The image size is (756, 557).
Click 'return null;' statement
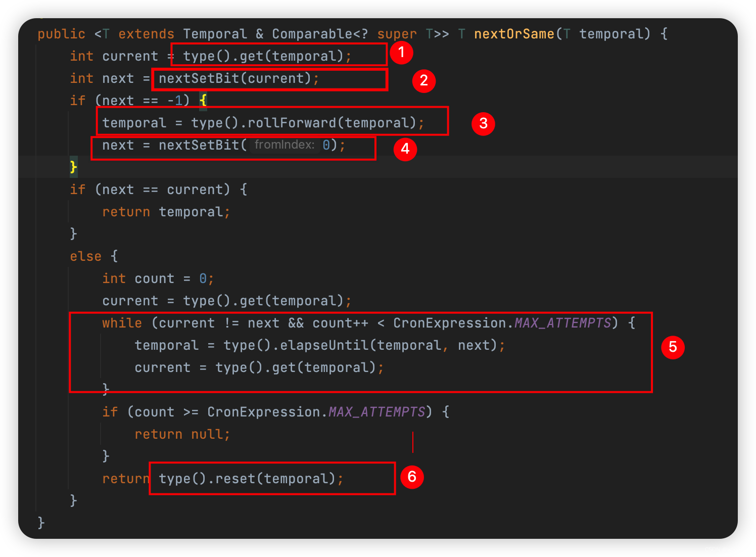pyautogui.click(x=182, y=434)
